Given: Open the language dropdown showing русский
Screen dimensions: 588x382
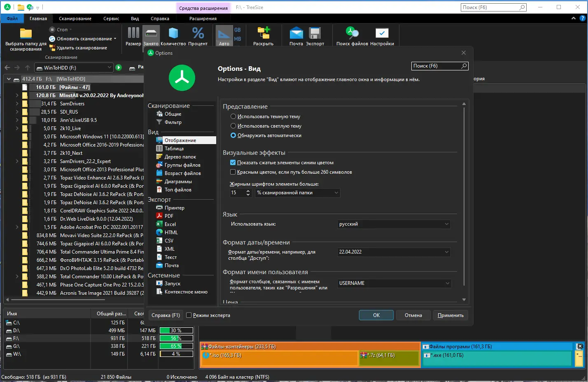Looking at the screenshot, I should click(394, 224).
